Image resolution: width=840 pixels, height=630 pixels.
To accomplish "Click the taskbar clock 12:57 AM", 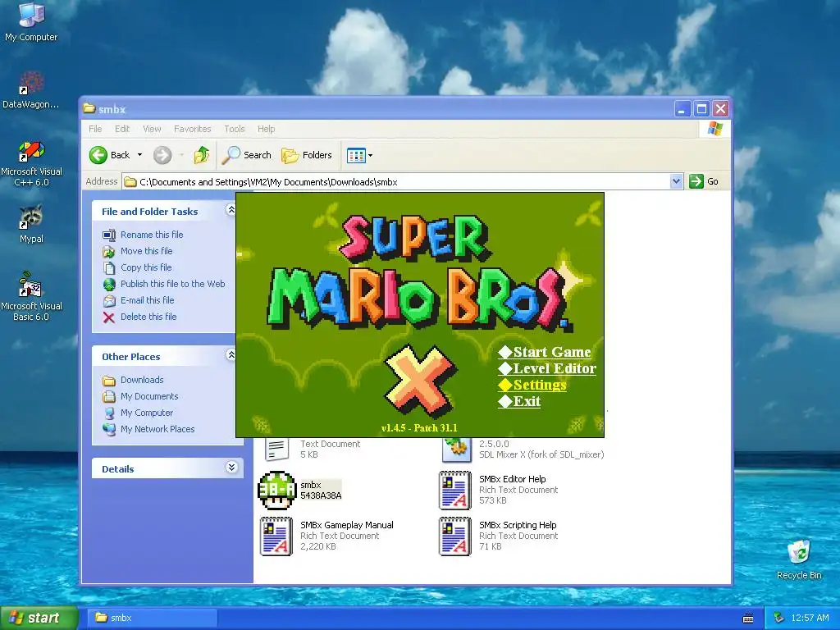I will 810,619.
